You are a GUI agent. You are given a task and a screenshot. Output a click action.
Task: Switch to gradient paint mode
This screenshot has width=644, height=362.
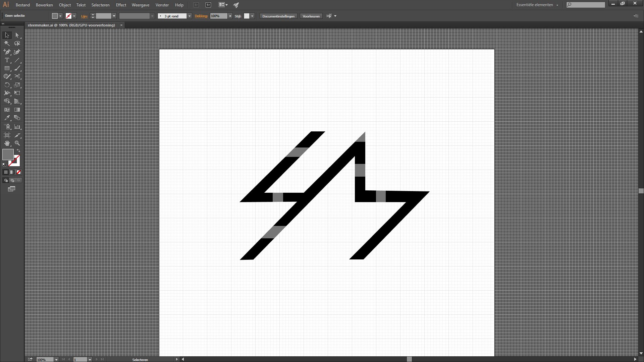click(x=12, y=172)
